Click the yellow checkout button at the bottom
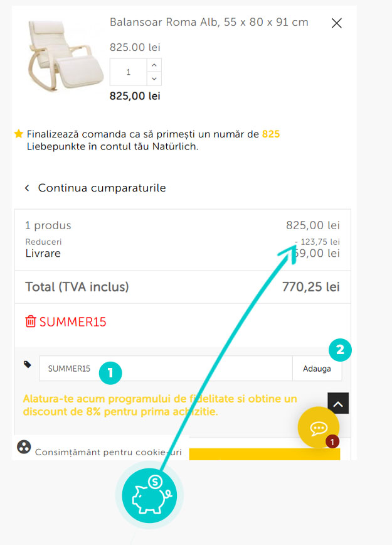 [263, 454]
